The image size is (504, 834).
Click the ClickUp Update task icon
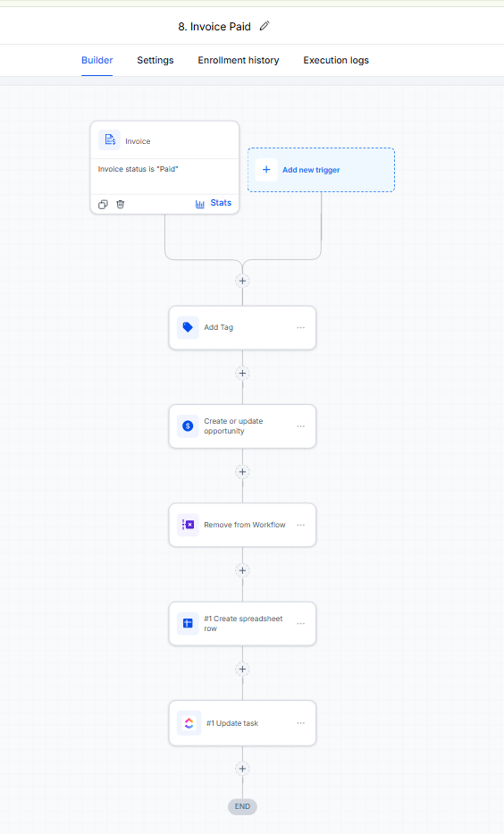tap(189, 723)
